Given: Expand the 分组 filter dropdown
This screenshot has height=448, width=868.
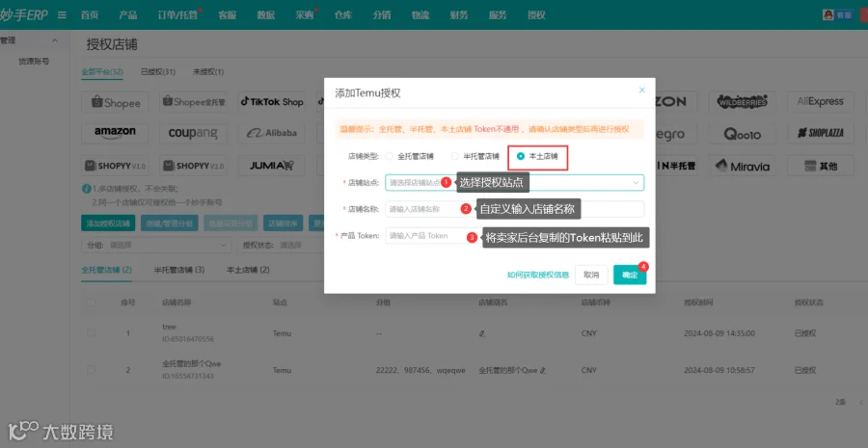Looking at the screenshot, I should 156,245.
